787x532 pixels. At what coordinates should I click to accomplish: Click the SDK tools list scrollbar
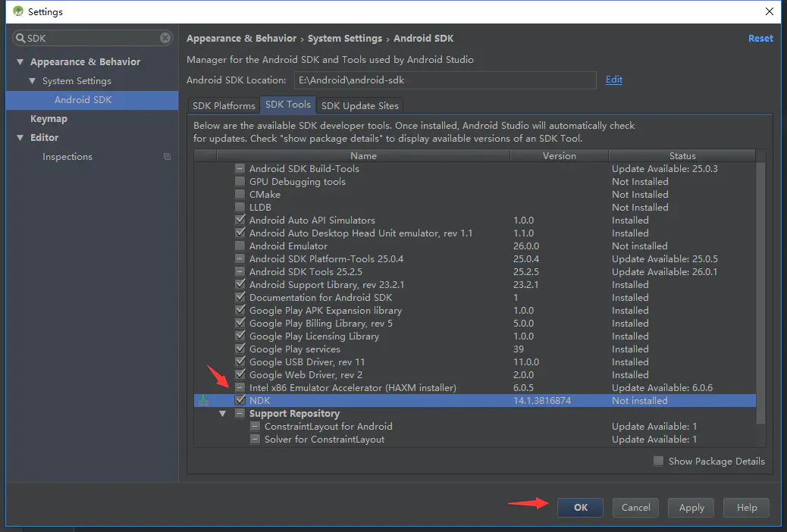pos(761,293)
